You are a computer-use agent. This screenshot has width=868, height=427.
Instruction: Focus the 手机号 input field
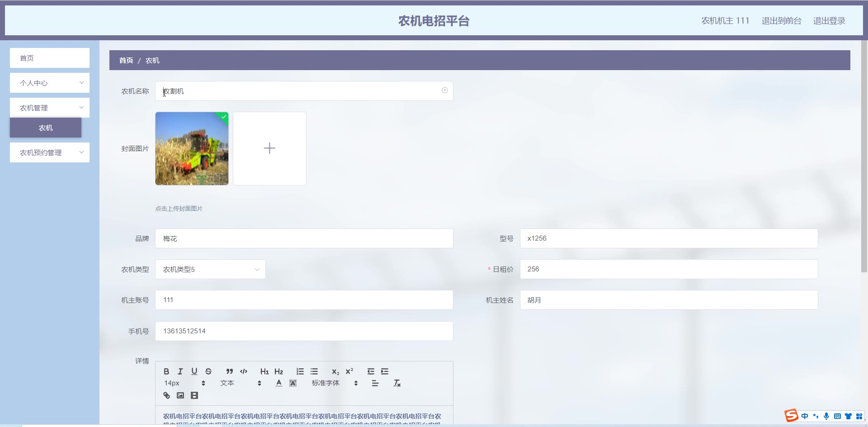[304, 331]
